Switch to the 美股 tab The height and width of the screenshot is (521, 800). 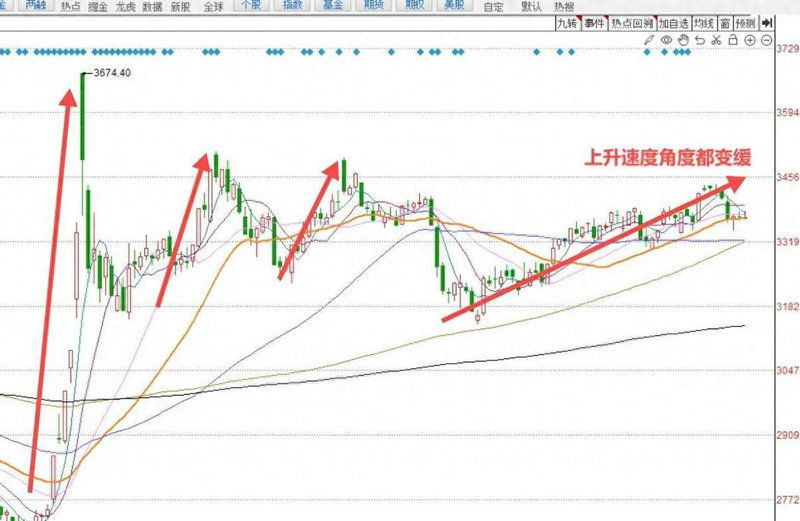tap(454, 6)
